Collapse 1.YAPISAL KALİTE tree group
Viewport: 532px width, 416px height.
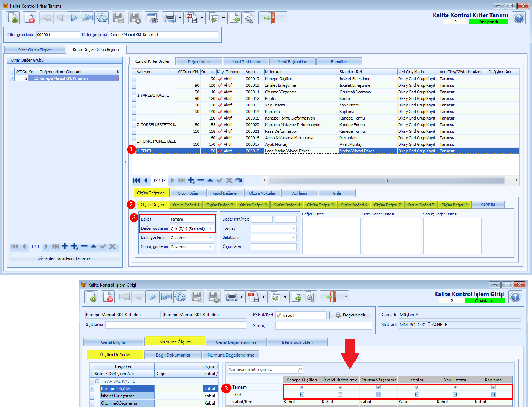point(97,381)
